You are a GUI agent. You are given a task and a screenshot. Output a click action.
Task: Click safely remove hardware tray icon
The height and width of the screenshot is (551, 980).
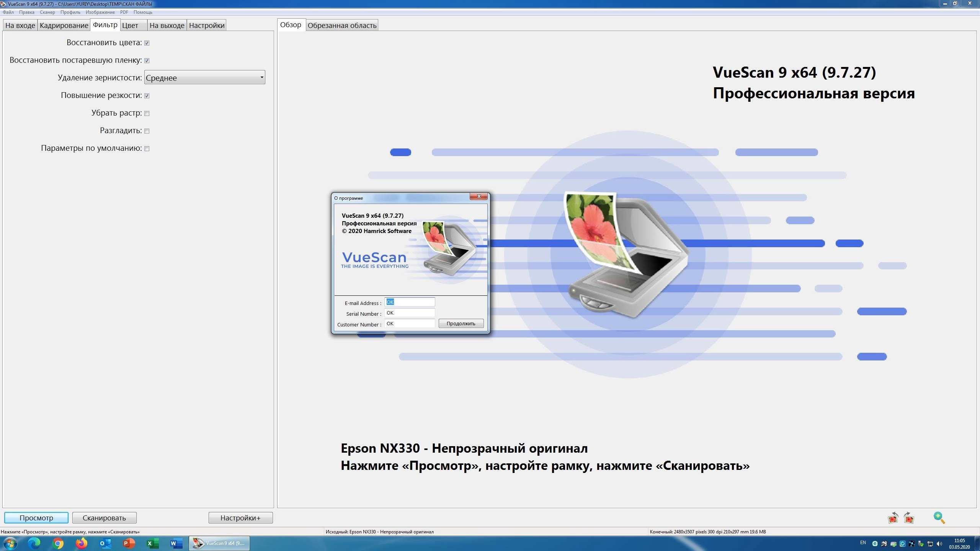click(921, 544)
